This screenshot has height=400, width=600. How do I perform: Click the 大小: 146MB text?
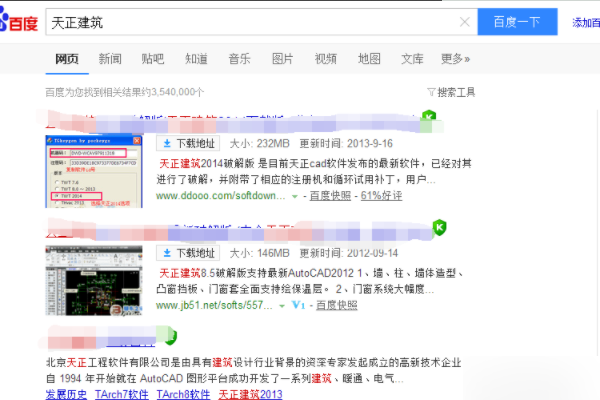[x=259, y=253]
